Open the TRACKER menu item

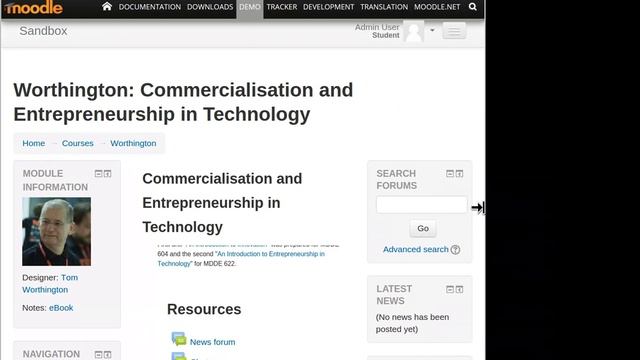click(282, 7)
